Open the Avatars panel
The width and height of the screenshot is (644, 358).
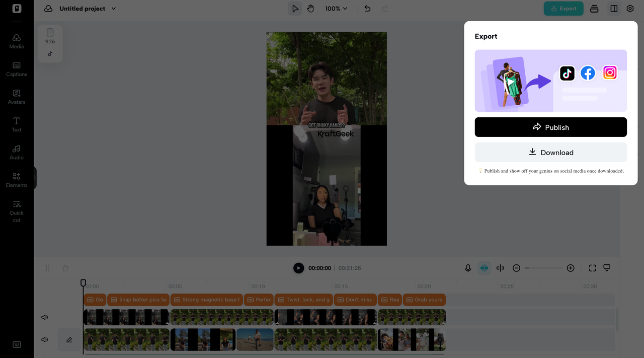click(x=16, y=97)
